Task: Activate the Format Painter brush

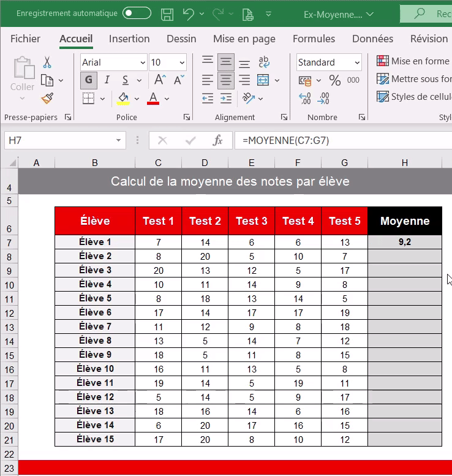Action: click(47, 98)
